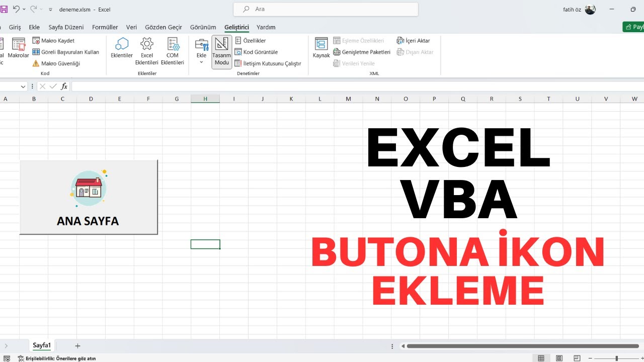Click Kod Görüntüle view code
This screenshot has width=644, height=362.
(256, 52)
